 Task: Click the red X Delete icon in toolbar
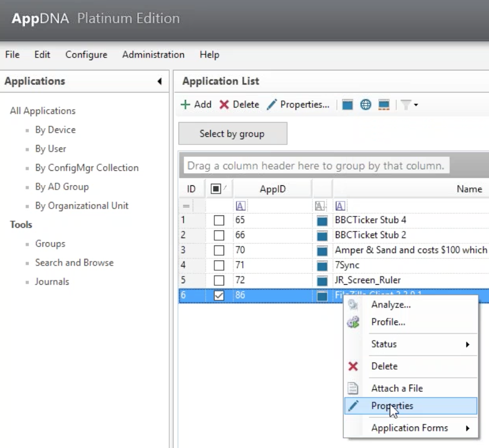point(225,105)
